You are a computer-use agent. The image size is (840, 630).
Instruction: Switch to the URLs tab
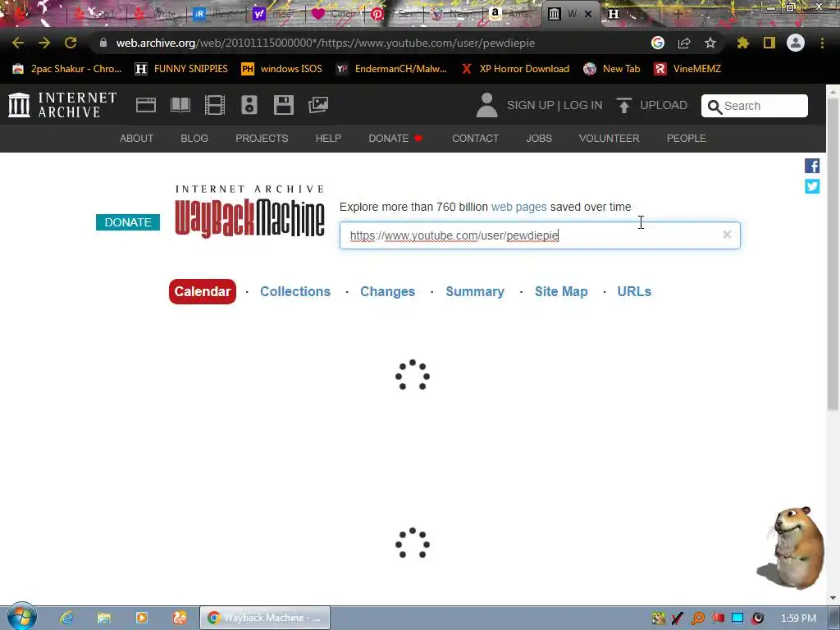pos(634,291)
